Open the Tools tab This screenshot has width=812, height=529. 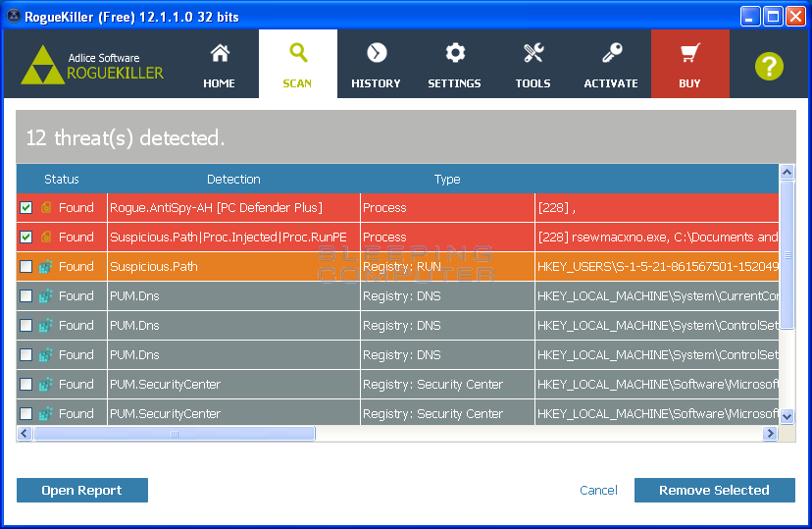click(533, 64)
